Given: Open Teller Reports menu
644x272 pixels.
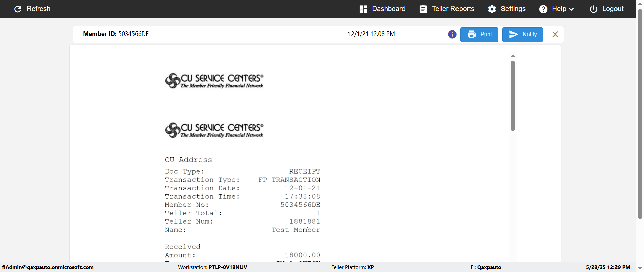Looking at the screenshot, I should click(x=447, y=9).
